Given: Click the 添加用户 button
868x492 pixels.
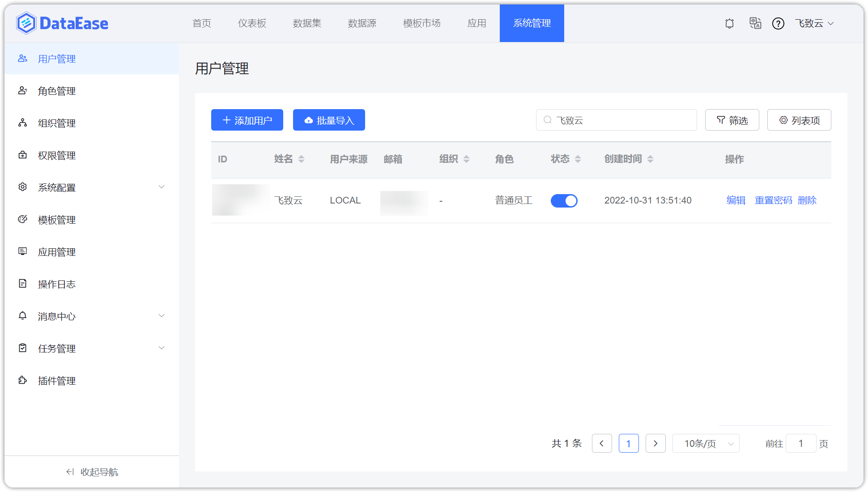Looking at the screenshot, I should [x=247, y=120].
